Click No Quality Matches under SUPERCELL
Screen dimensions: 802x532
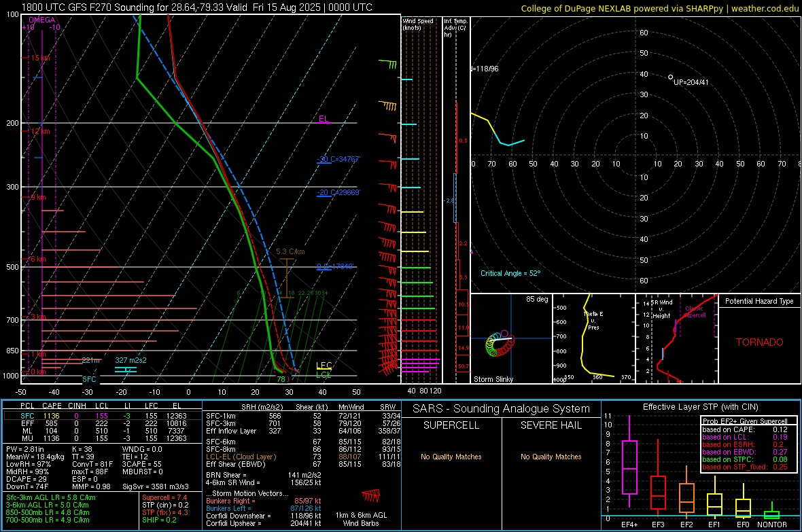[451, 457]
